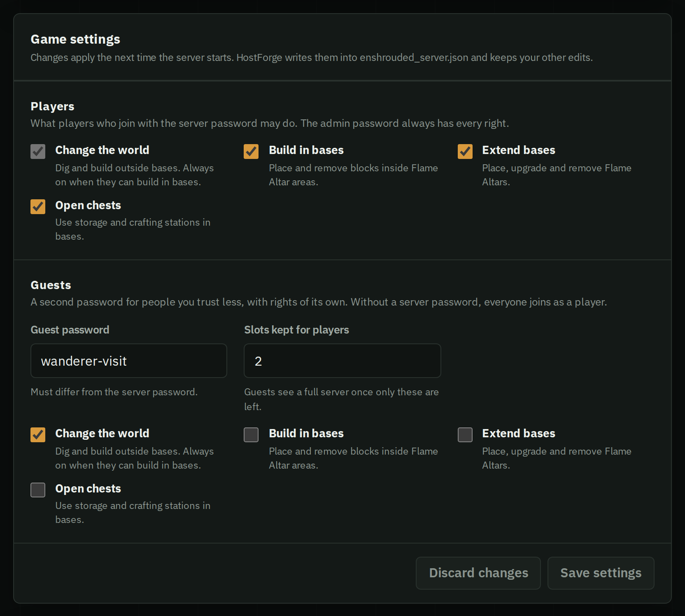Click Guests 'Open chests' label text
The image size is (685, 616).
tap(88, 489)
